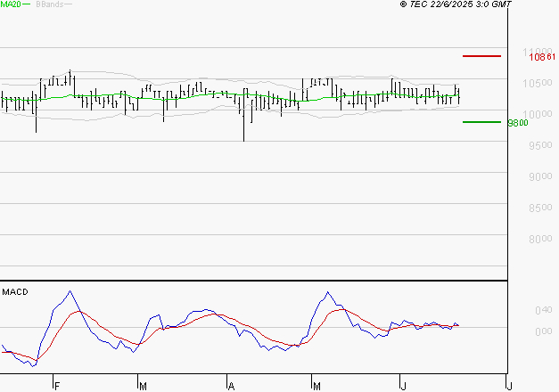Click the 9800 support price label
This screenshot has width=559, height=392.
click(x=517, y=123)
